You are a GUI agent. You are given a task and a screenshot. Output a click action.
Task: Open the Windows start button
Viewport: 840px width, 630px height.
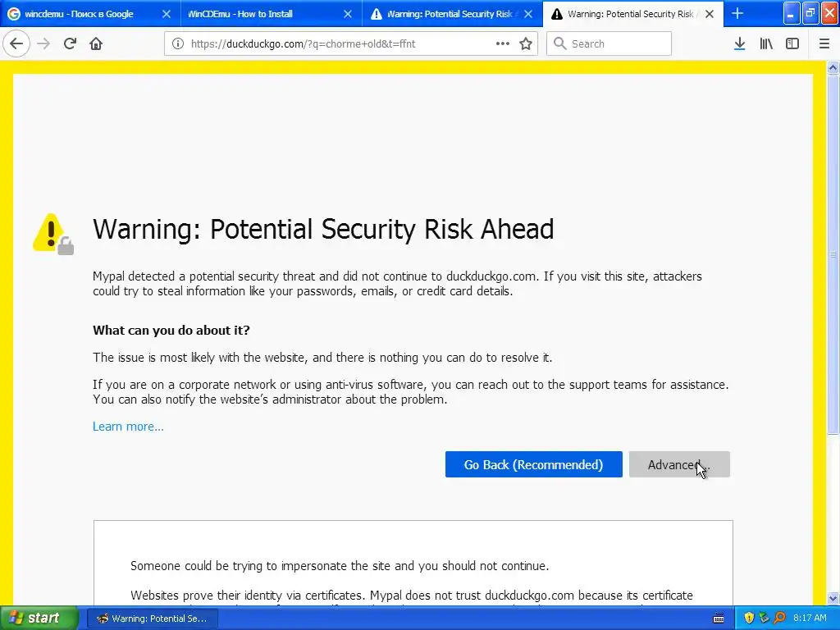click(39, 618)
